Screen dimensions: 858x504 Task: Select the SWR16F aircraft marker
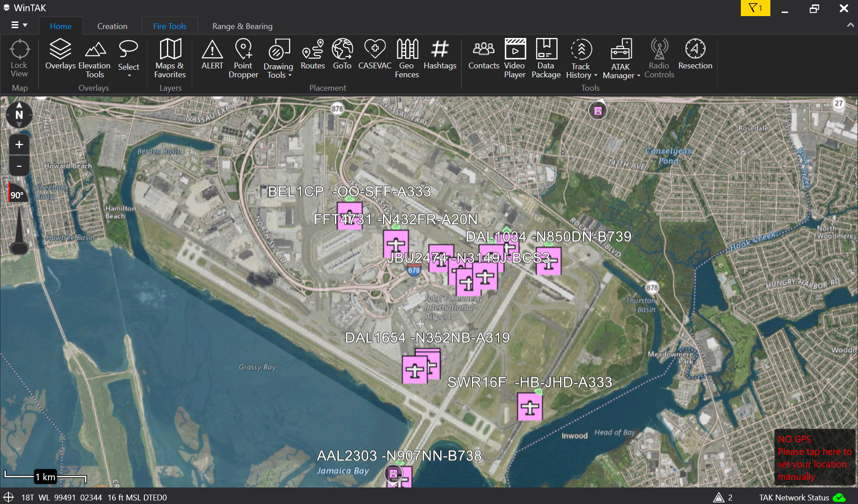click(x=530, y=407)
